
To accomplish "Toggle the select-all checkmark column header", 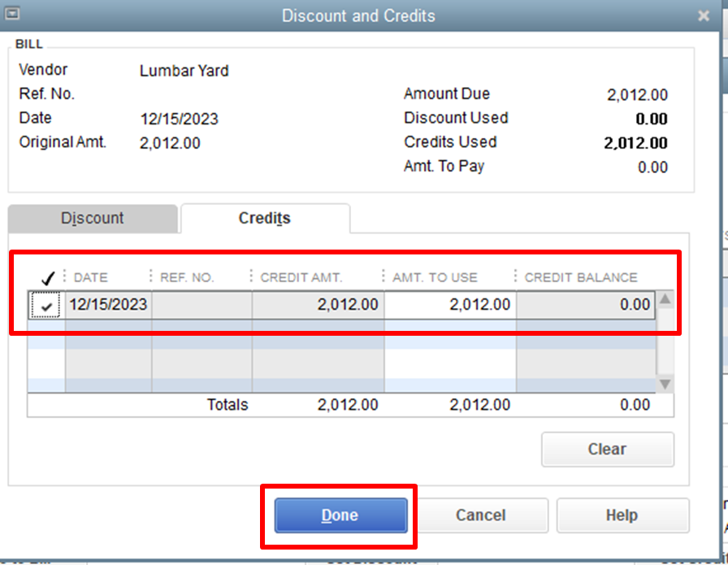I will [48, 278].
